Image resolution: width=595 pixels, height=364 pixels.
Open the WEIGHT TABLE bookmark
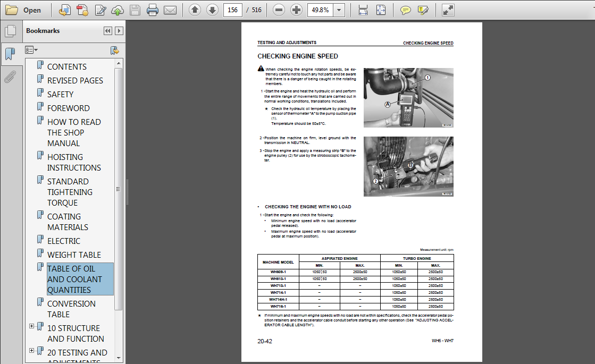[x=74, y=255]
